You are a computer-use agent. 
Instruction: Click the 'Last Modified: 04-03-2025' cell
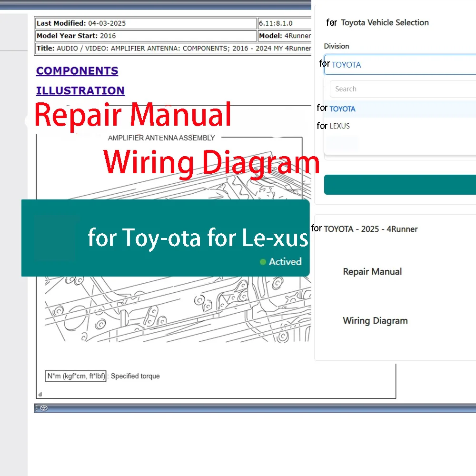coord(146,23)
